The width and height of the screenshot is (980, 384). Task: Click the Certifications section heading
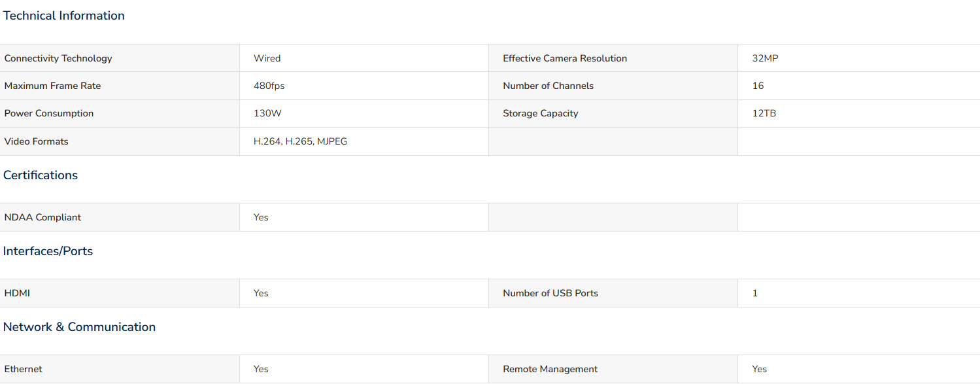coord(41,175)
